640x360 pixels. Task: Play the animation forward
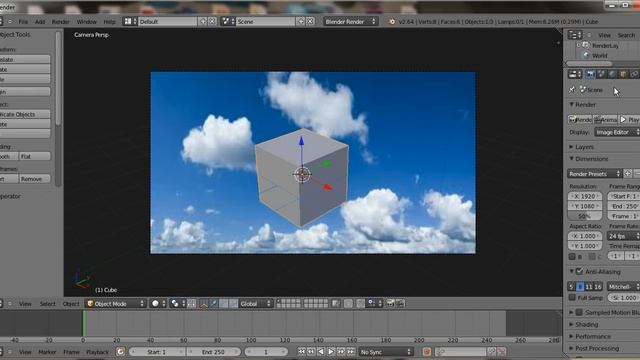331,352
